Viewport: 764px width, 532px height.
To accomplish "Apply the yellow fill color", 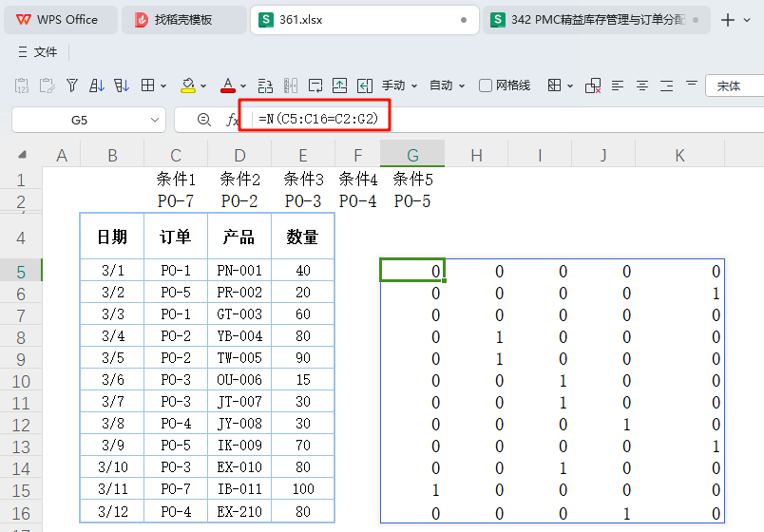I will pos(187,85).
